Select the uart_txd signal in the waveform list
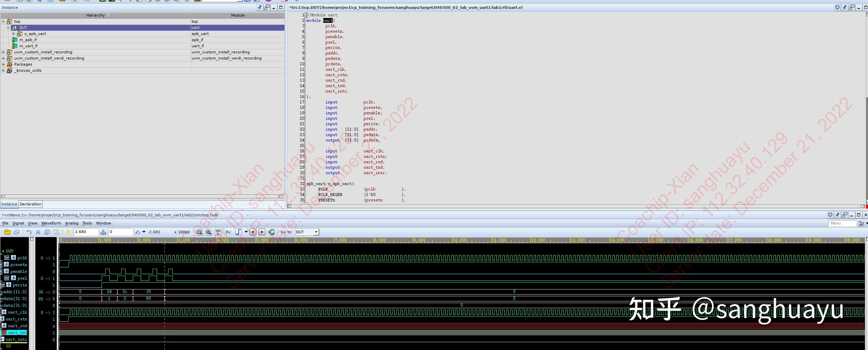This screenshot has width=868, height=350. [x=17, y=333]
